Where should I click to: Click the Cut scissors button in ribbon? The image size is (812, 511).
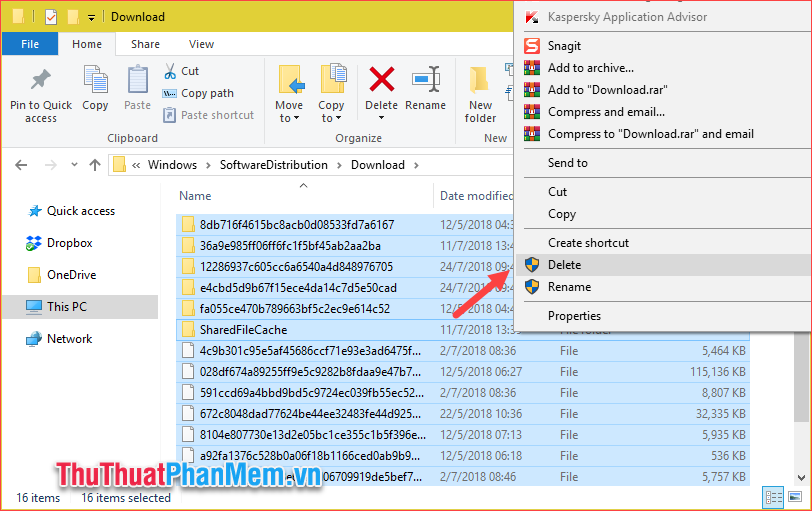[181, 71]
